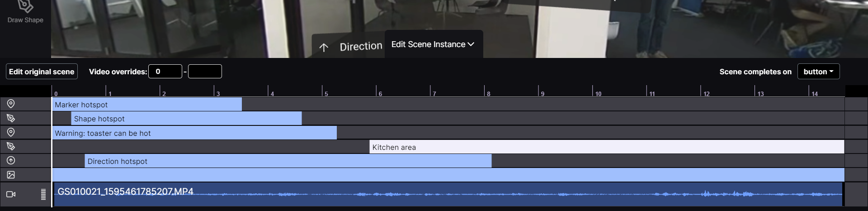This screenshot has height=211, width=868.
Task: Click the Marker hotspot row pin icon
Action: (11, 104)
